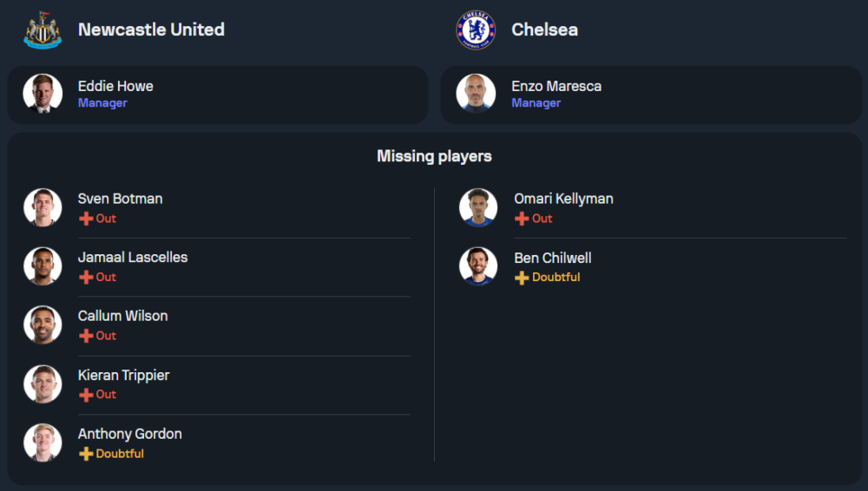
Task: Open Omari Kellyman's name link
Action: (563, 199)
